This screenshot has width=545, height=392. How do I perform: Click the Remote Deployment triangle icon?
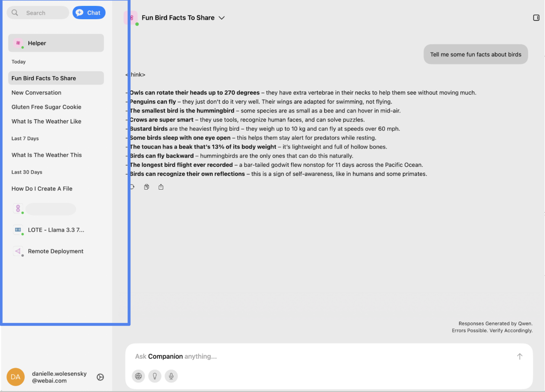pyautogui.click(x=18, y=251)
